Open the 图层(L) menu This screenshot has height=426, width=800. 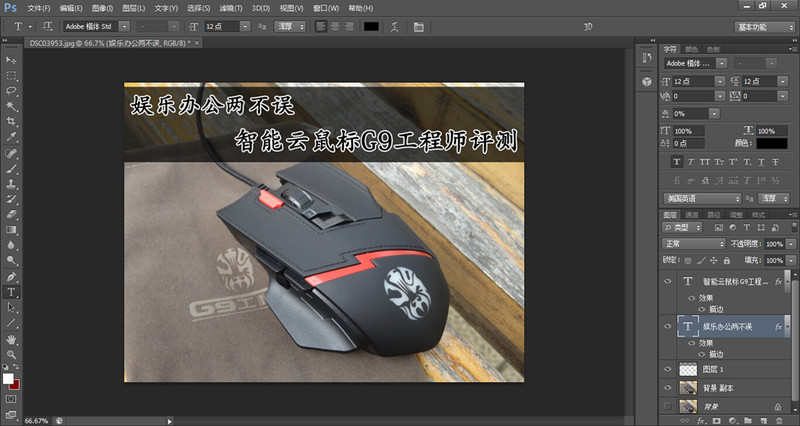click(134, 8)
